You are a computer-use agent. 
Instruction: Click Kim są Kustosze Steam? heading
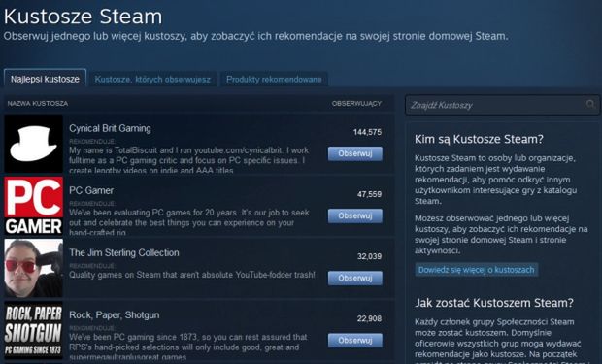coord(479,139)
